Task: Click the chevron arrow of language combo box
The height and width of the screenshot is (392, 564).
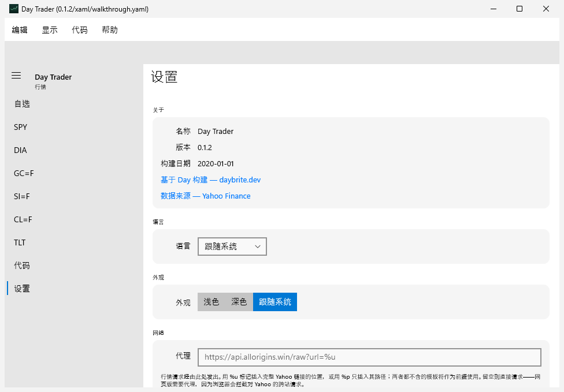Action: (x=258, y=247)
